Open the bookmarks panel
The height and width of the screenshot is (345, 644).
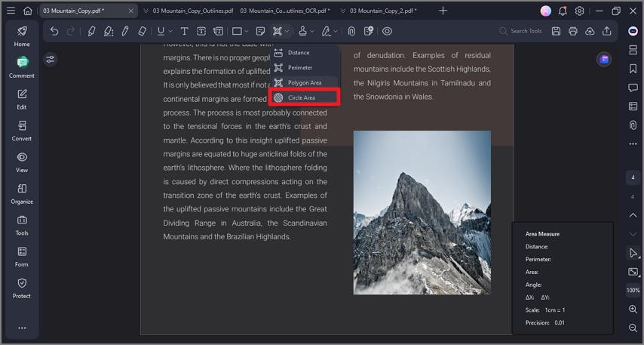click(633, 69)
